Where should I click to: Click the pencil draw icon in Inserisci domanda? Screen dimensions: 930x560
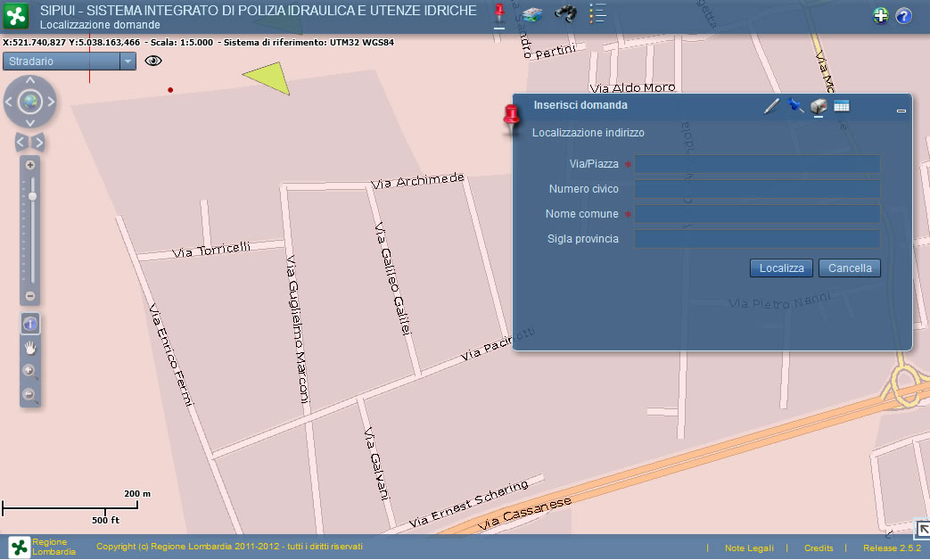pyautogui.click(x=771, y=106)
